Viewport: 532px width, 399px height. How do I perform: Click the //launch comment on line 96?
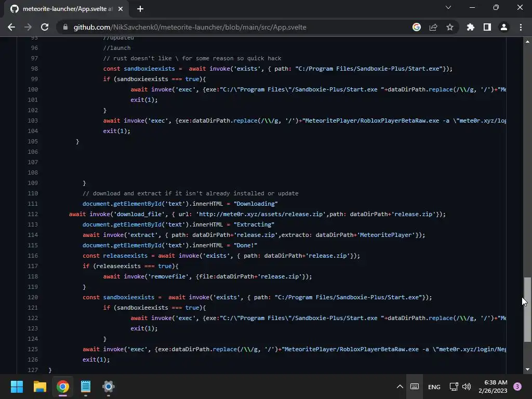point(117,48)
